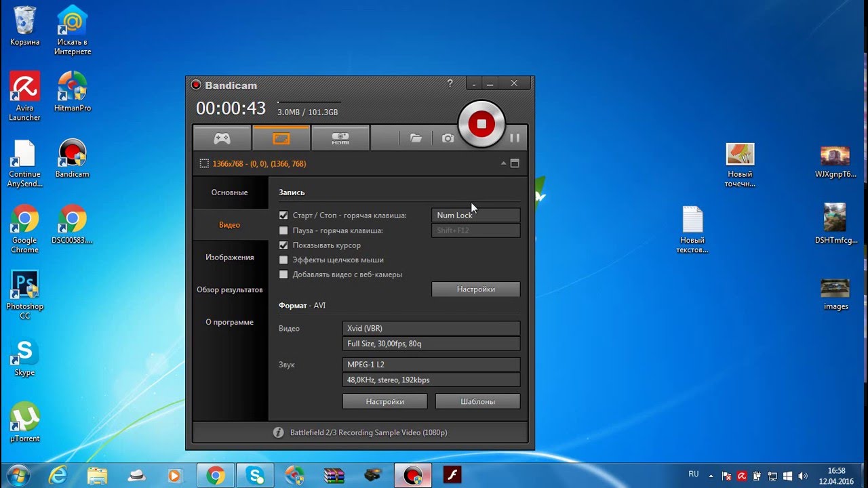Click the Shift+F12 pause hotkey field
Screen dimensions: 868x488
[x=476, y=230]
